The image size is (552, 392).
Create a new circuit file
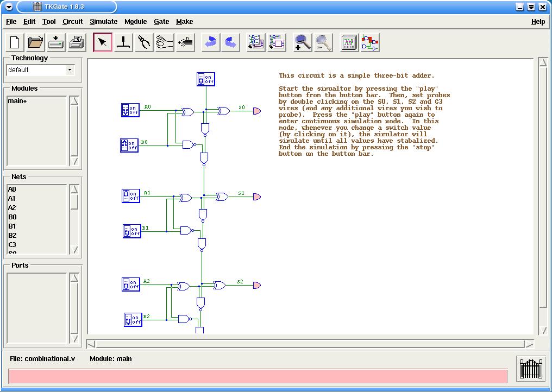(15, 42)
